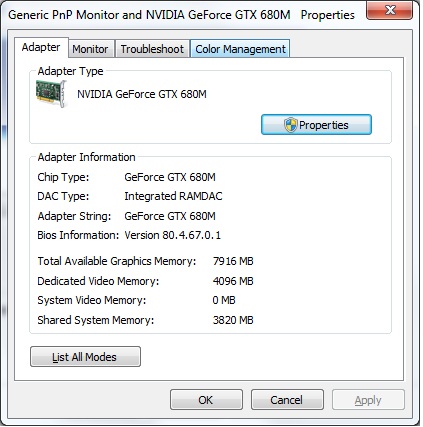The height and width of the screenshot is (427, 423).
Task: Click the Dedicated Video Memory value
Action: tap(233, 281)
